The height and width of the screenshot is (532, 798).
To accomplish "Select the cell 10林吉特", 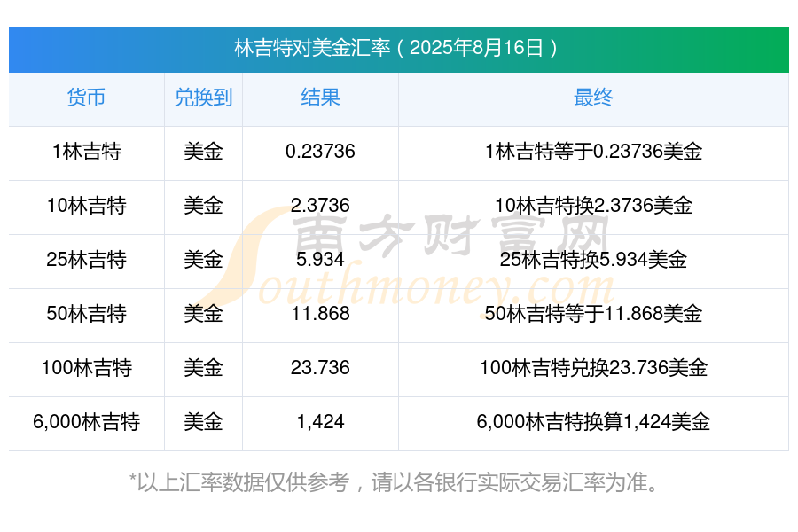I will pyautogui.click(x=87, y=206).
